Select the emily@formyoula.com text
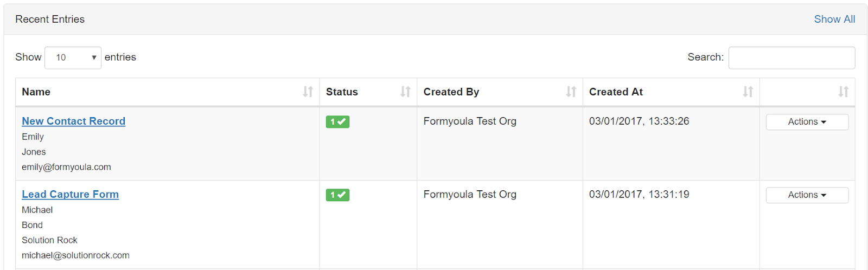 pos(66,167)
